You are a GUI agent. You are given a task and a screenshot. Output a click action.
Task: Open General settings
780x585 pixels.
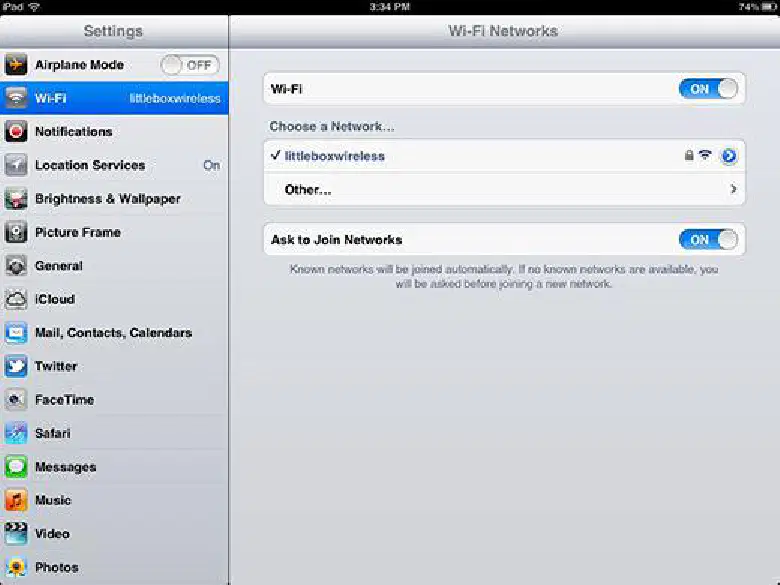coord(114,266)
